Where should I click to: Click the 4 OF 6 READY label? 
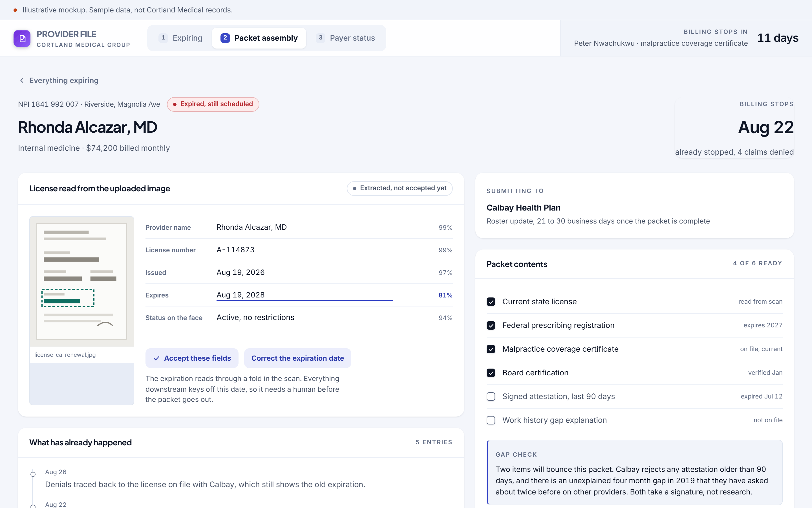pos(757,263)
